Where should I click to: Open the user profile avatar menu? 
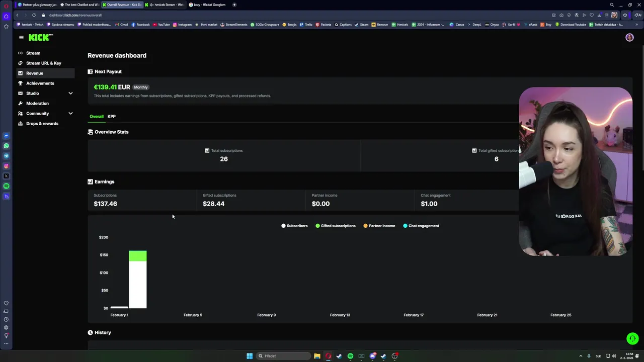(629, 38)
